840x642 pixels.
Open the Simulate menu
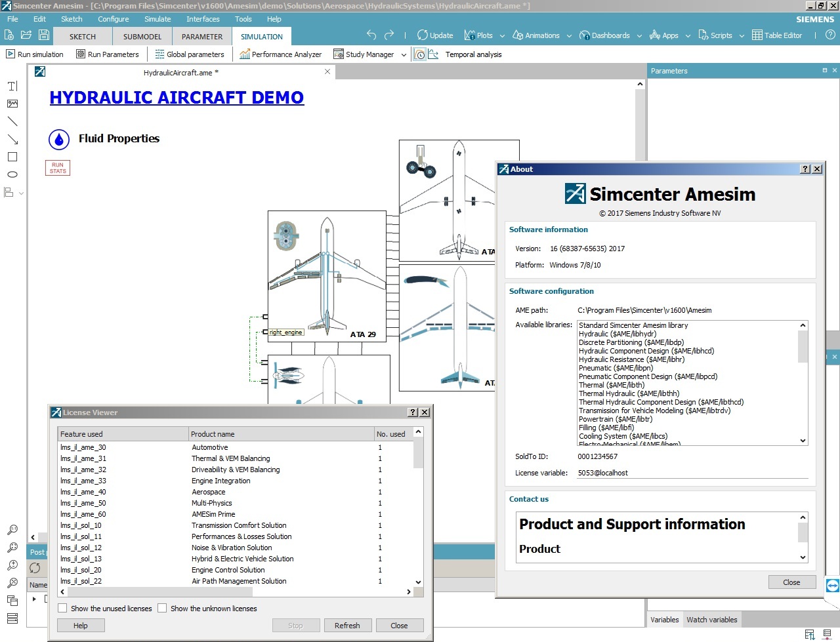[157, 19]
